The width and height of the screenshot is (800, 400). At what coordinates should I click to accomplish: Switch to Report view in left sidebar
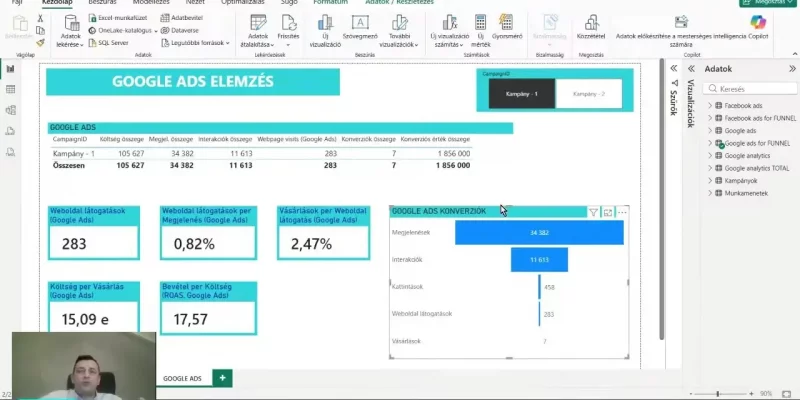click(x=11, y=69)
